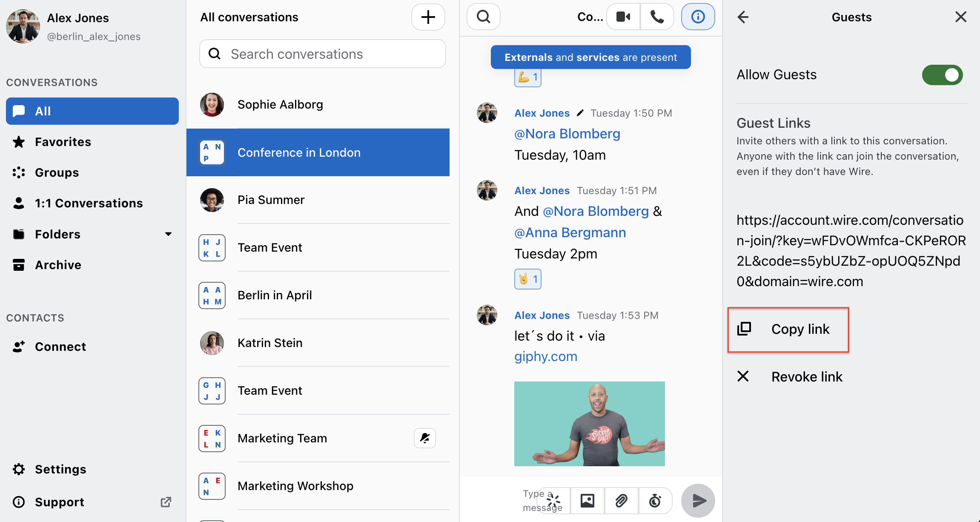Click the @berlin_alex_jones username
This screenshot has height=522, width=980.
click(94, 37)
